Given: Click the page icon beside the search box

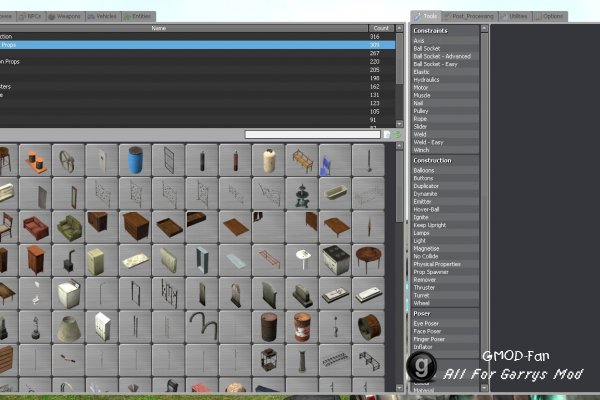Looking at the screenshot, I should tap(387, 134).
